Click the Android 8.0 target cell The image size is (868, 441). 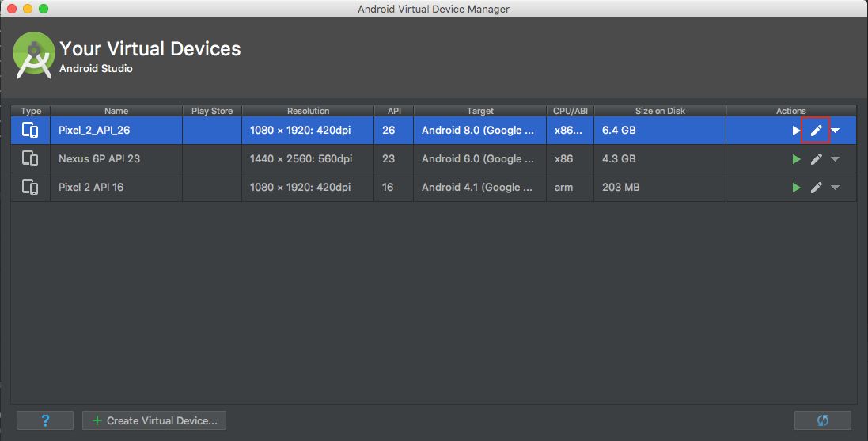click(480, 130)
